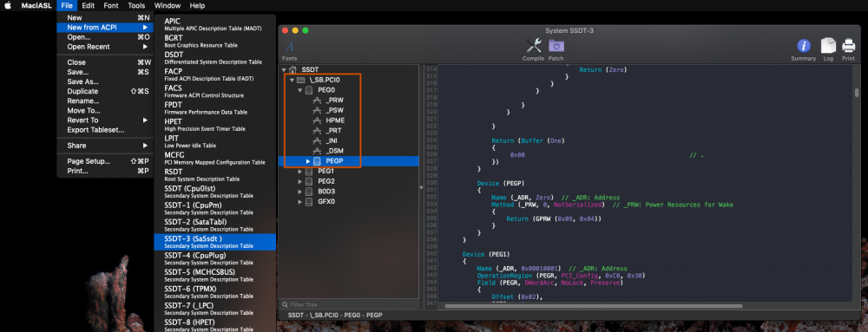The width and height of the screenshot is (868, 332).
Task: Select the SSDT root home icon
Action: point(293,70)
